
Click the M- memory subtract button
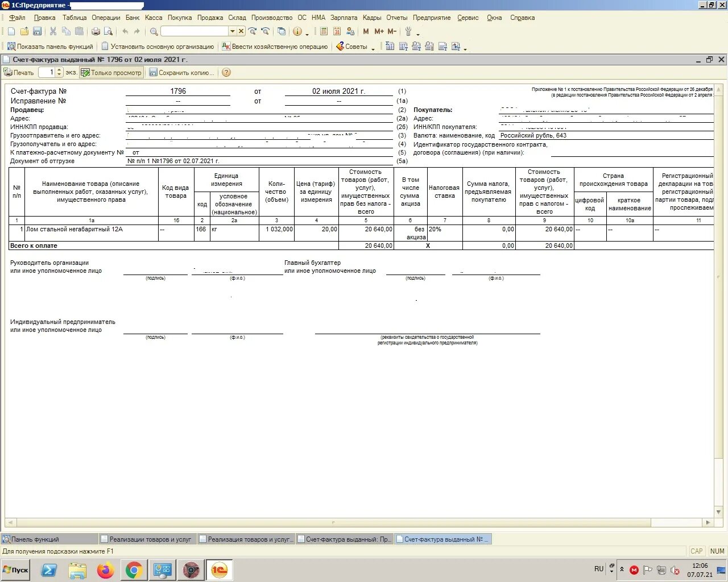pos(392,32)
